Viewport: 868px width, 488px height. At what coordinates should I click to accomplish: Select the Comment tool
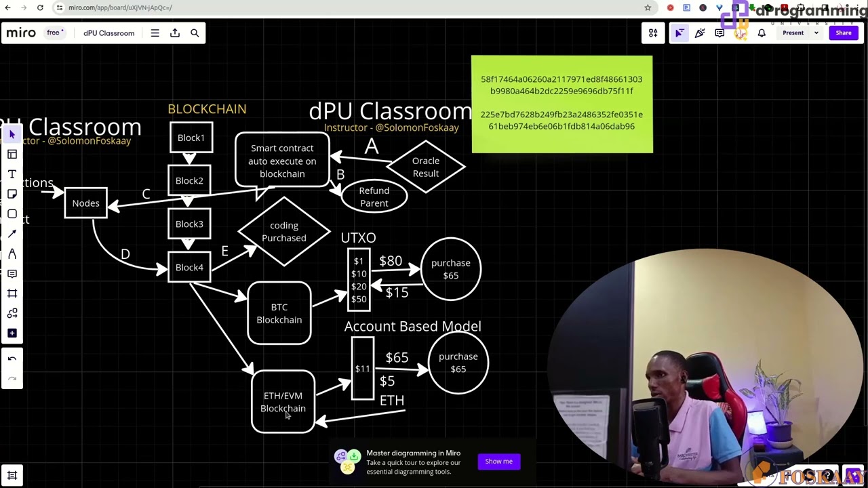[12, 274]
